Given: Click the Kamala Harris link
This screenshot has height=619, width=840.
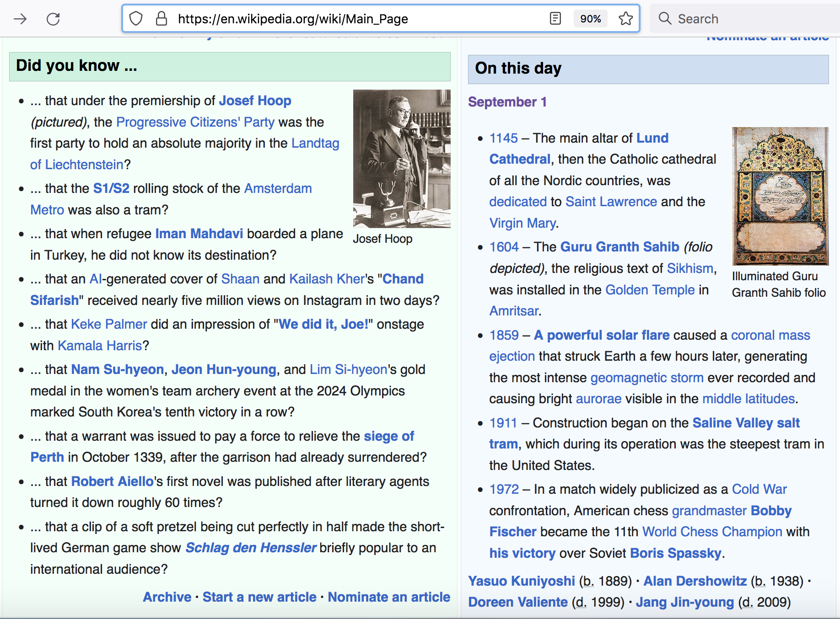Looking at the screenshot, I should tap(100, 346).
